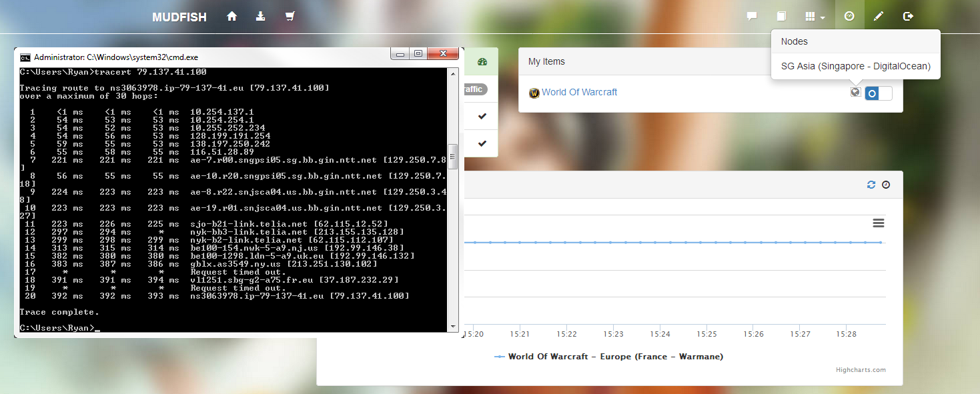Click the pencil edit icon in the navbar
This screenshot has width=980, height=394.
[879, 17]
